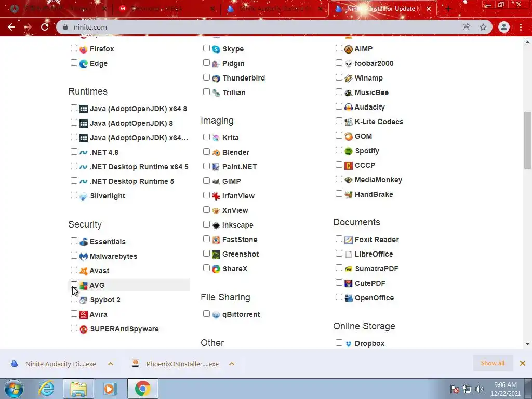Screen dimensions: 532x399
Task: Click the SUPERAntiSpyware icon
Action: (84, 329)
